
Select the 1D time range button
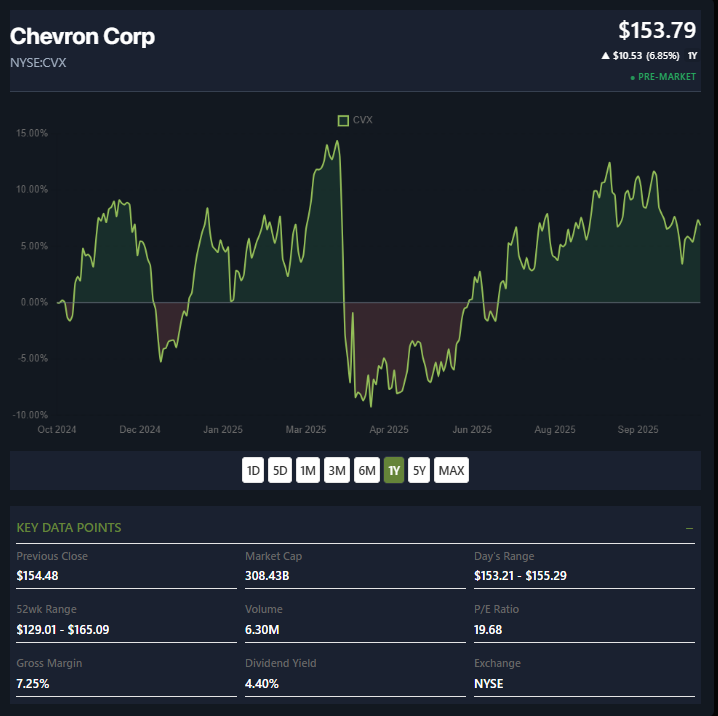253,470
